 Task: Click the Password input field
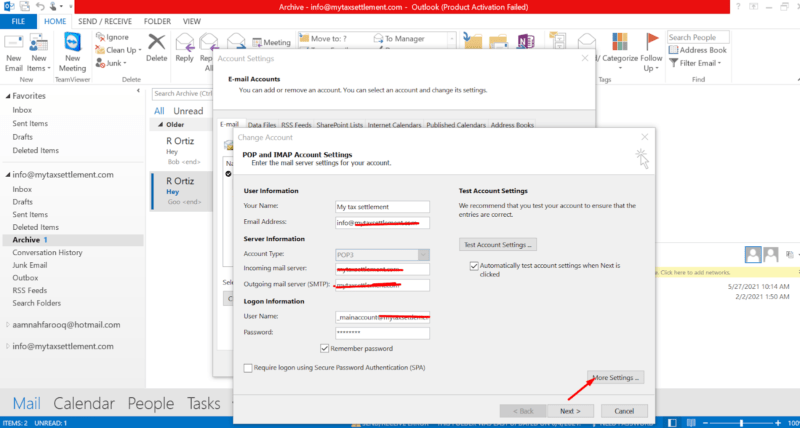coord(382,333)
